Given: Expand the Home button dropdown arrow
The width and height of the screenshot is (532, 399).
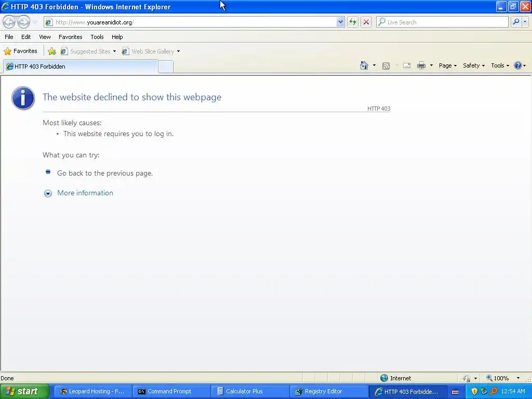Looking at the screenshot, I should click(374, 65).
